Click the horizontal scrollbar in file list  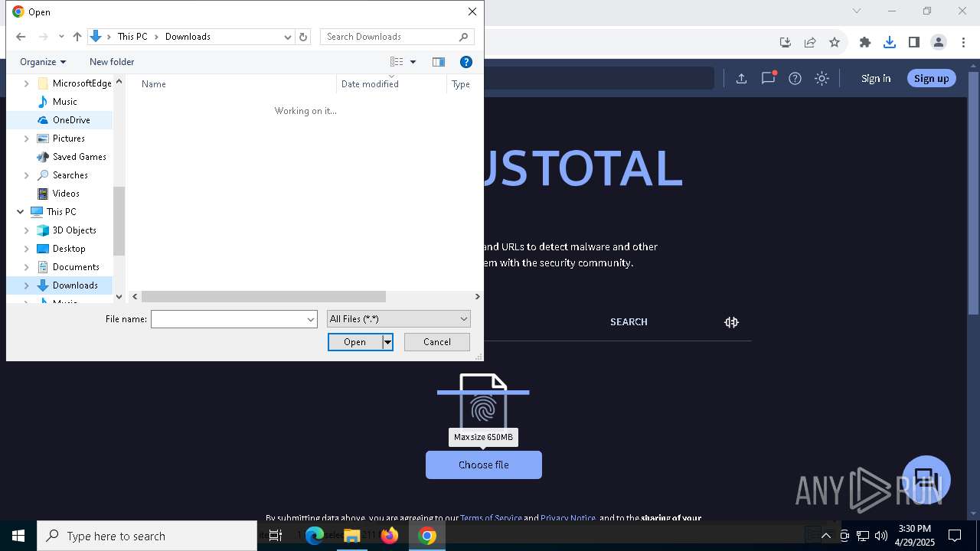point(263,297)
